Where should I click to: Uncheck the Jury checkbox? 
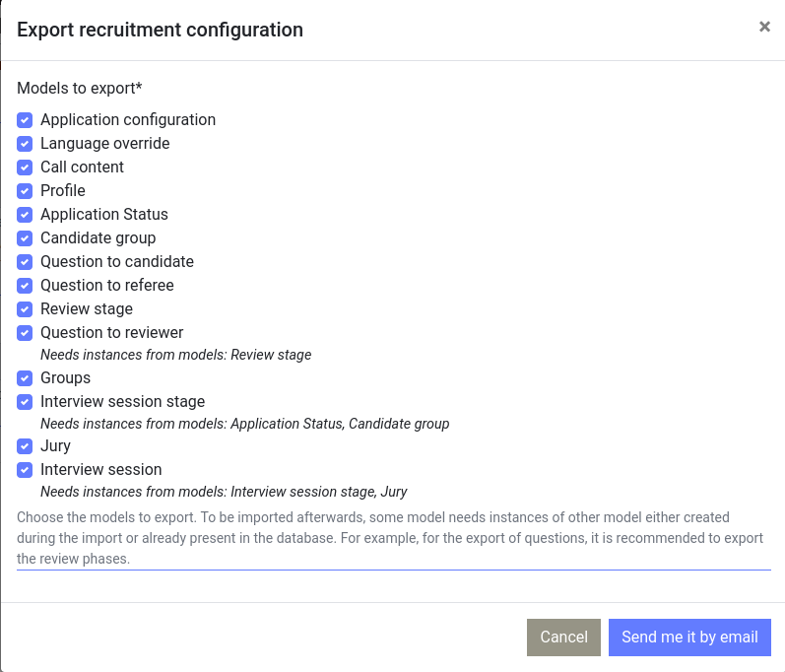click(25, 446)
